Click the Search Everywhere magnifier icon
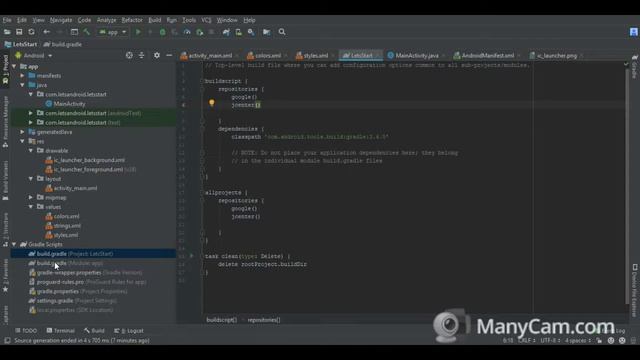 pos(282,32)
